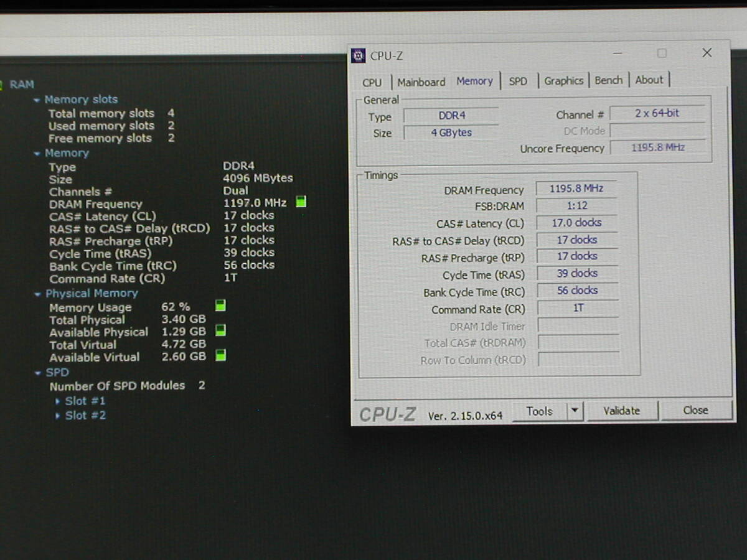Click the Total Virtual 4.72 GB row
The image size is (747, 560).
click(128, 345)
